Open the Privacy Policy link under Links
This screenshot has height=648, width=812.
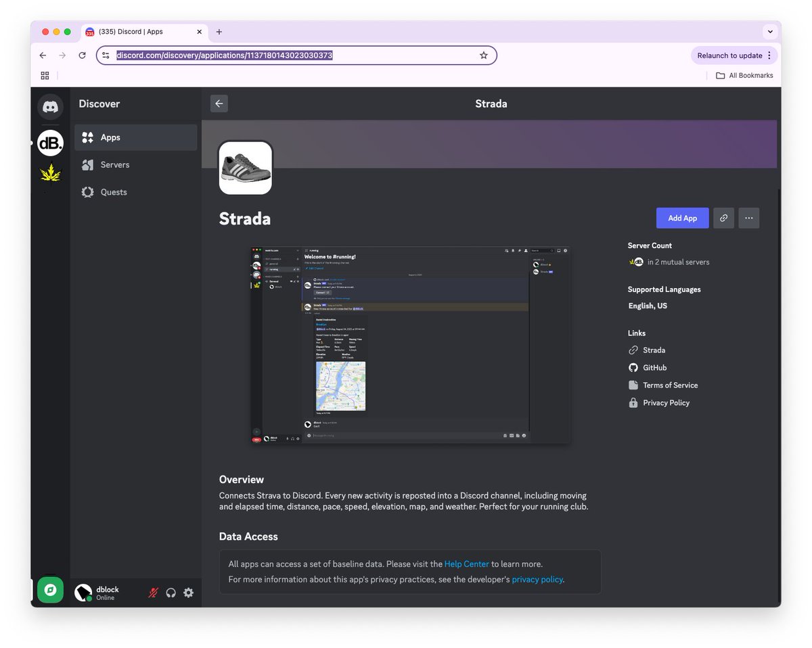pyautogui.click(x=666, y=403)
